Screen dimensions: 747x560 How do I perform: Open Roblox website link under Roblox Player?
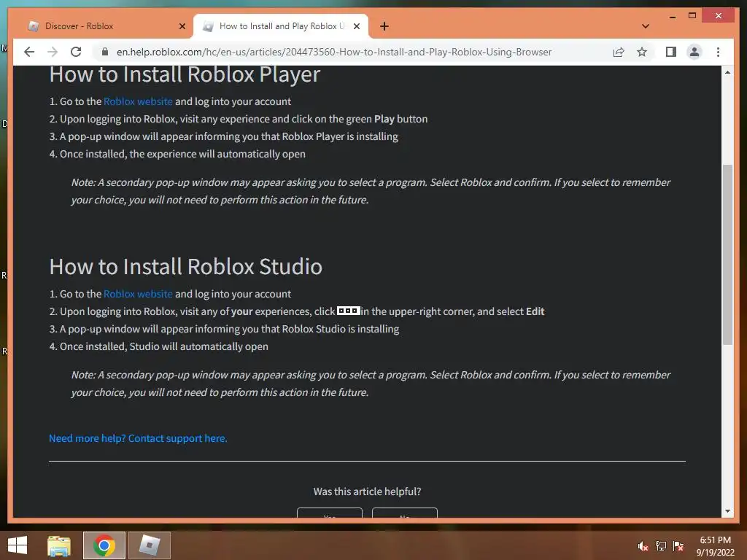pos(138,101)
